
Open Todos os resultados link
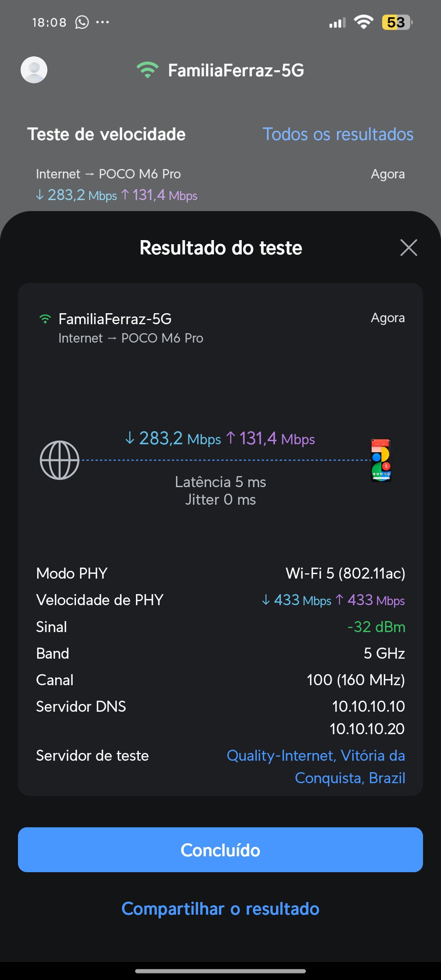click(x=338, y=134)
